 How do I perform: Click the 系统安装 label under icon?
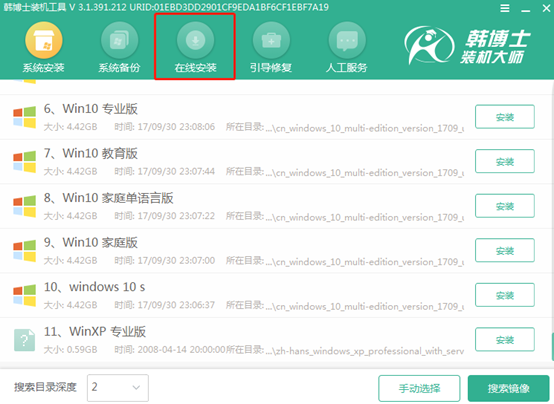(43, 68)
